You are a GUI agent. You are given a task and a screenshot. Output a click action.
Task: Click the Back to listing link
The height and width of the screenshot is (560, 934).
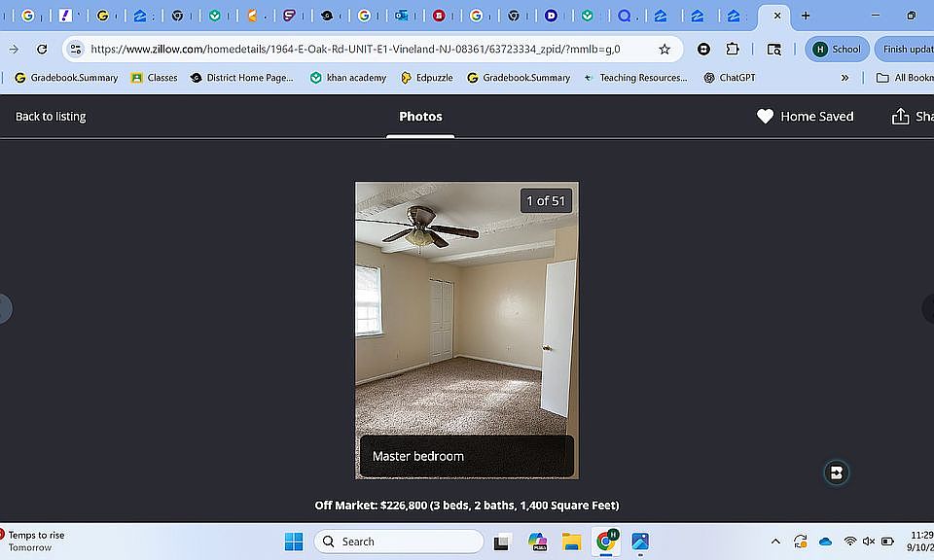[51, 117]
